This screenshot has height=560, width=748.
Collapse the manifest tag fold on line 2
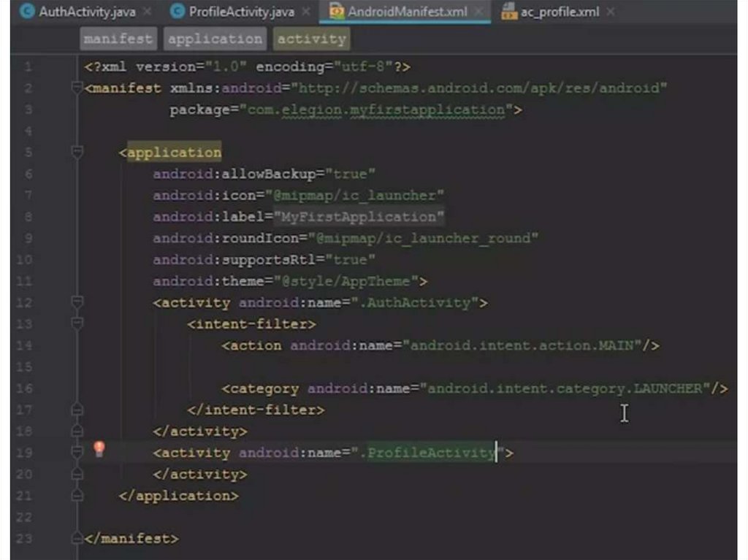point(77,88)
